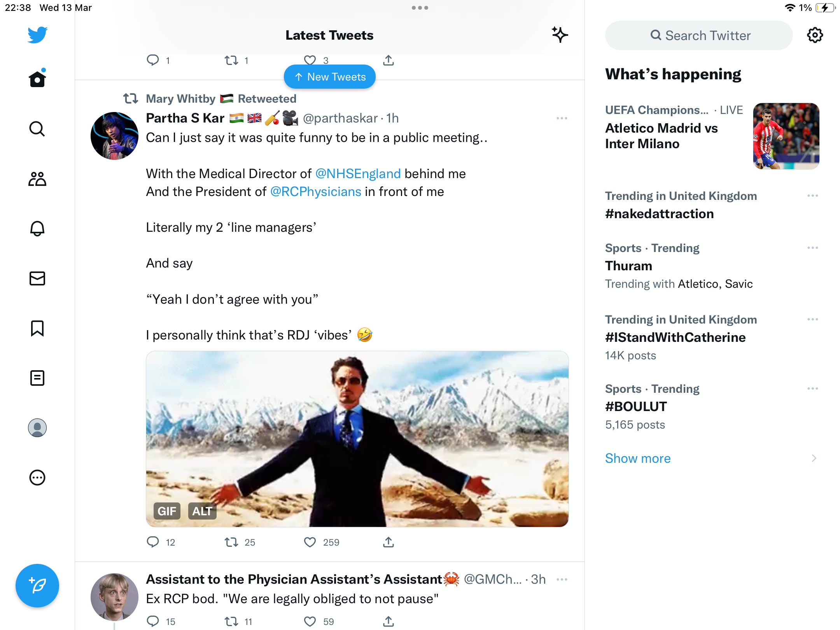
Task: Open Communities people icon
Action: (37, 178)
